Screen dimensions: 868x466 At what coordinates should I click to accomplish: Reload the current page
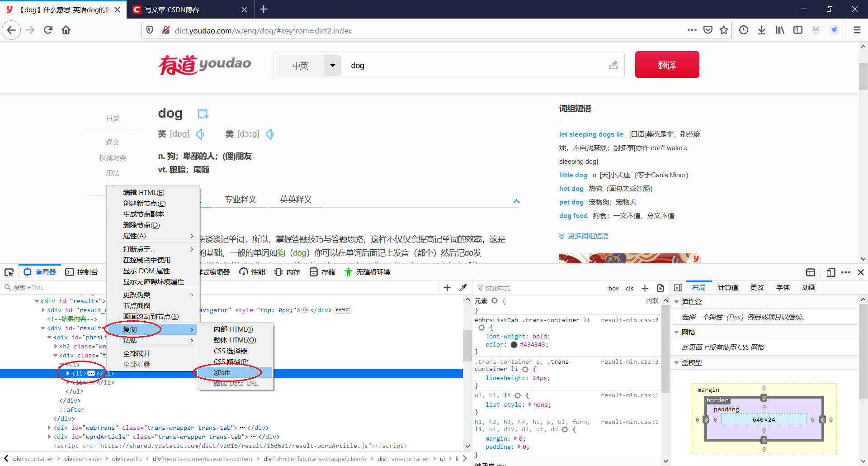tap(48, 30)
